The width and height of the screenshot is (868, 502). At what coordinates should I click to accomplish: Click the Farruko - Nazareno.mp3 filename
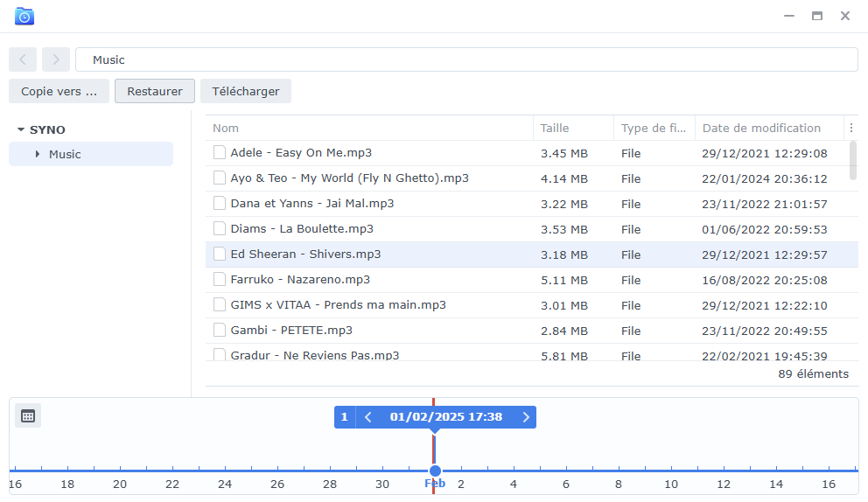click(x=301, y=280)
